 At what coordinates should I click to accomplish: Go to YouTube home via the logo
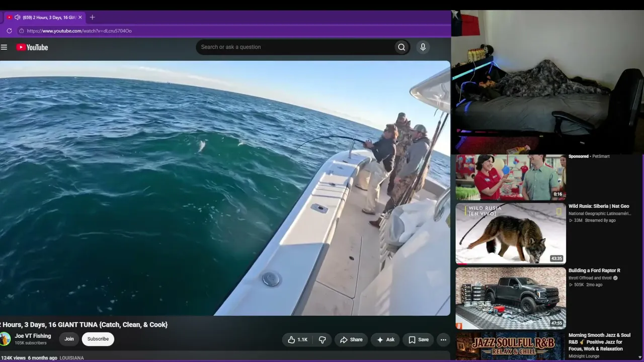tap(32, 47)
